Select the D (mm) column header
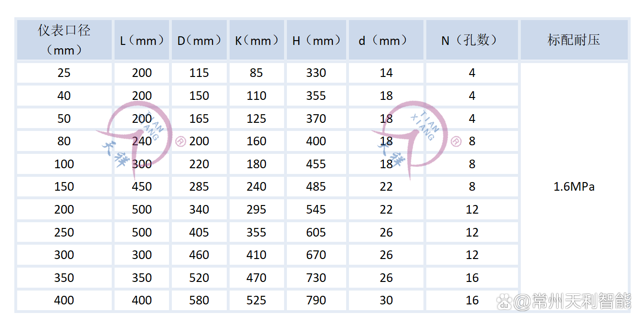Screen dimensions: 644x324 coord(199,40)
